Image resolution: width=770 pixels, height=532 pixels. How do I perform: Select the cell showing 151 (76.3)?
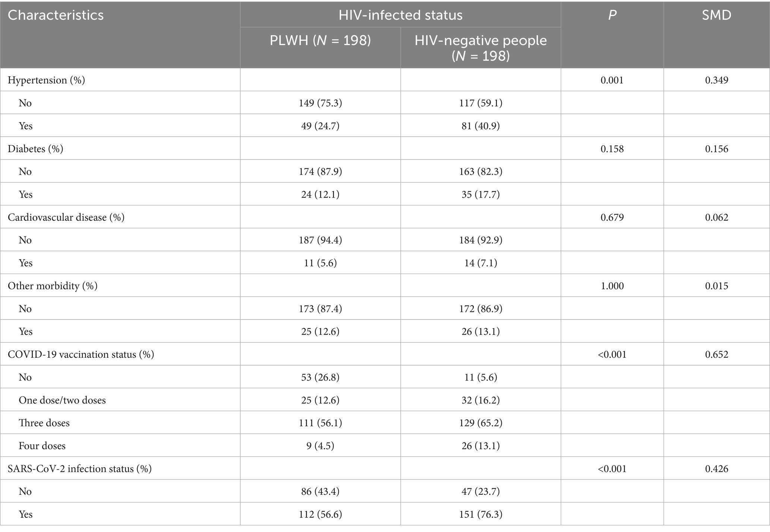point(481,515)
